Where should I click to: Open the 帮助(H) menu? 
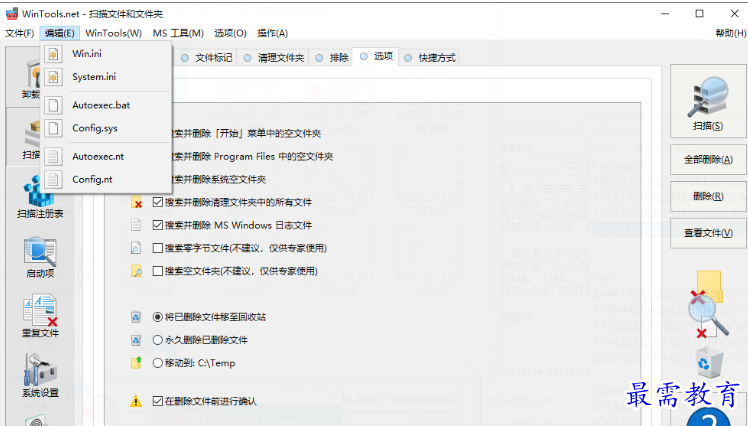pos(730,33)
